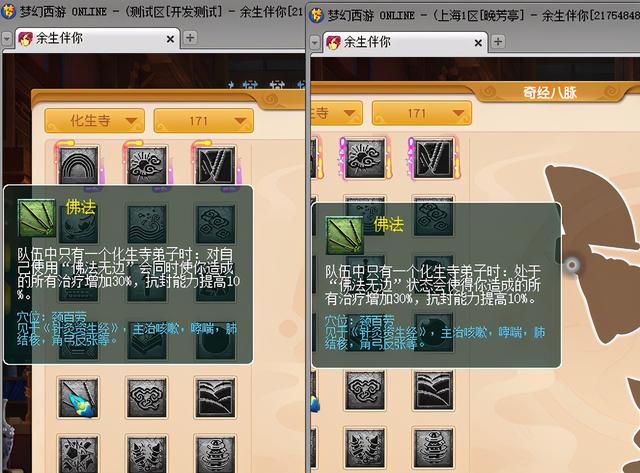Select the colored needle skill icon
The height and width of the screenshot is (473, 640).
pyautogui.click(x=78, y=397)
